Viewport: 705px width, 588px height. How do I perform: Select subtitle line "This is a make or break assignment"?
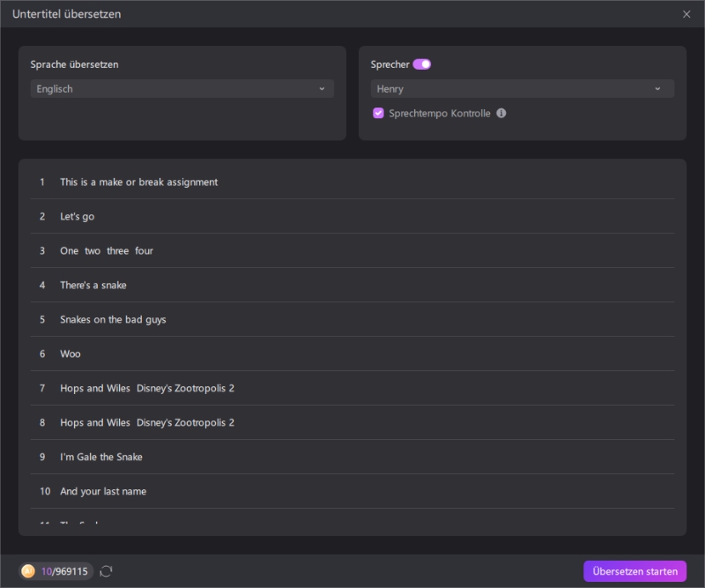click(138, 182)
